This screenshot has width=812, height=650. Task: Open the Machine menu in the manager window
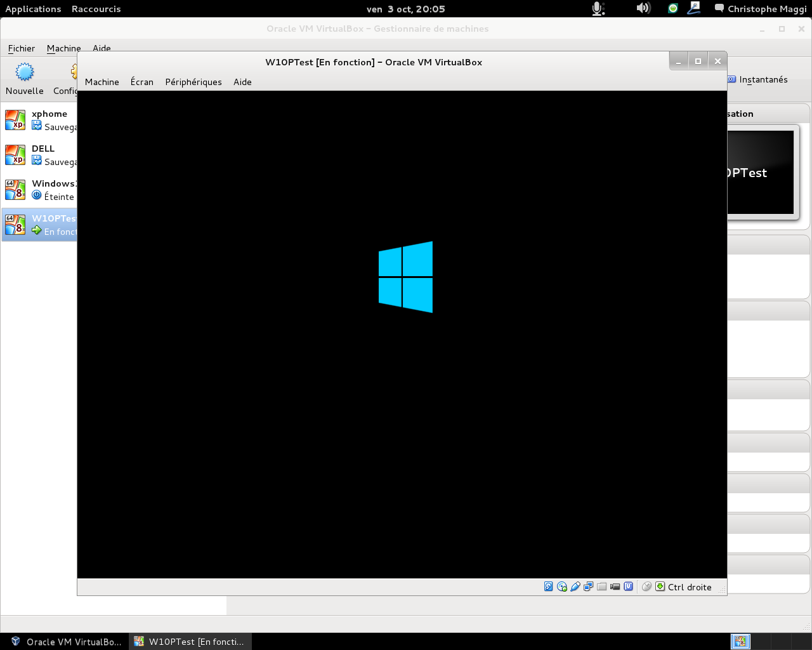[x=63, y=48]
